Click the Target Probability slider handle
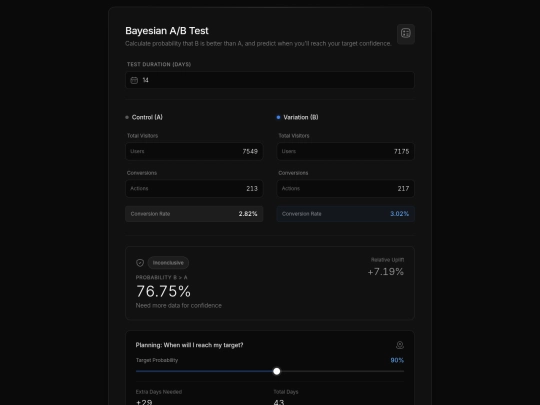The image size is (540, 405). [277, 371]
